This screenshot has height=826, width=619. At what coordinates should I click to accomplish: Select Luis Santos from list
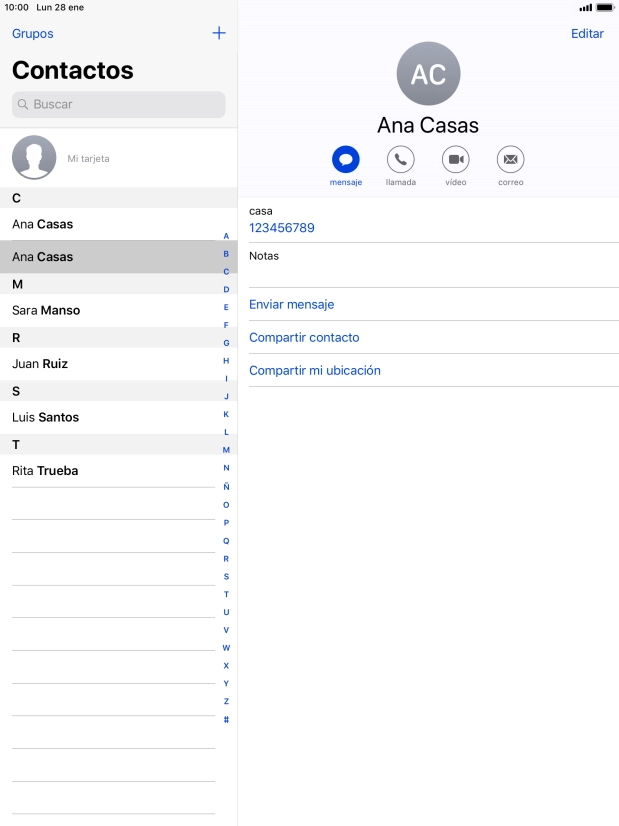pyautogui.click(x=45, y=417)
